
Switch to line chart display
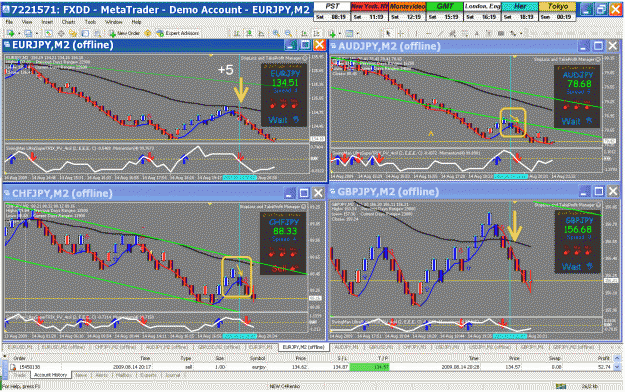pos(261,33)
